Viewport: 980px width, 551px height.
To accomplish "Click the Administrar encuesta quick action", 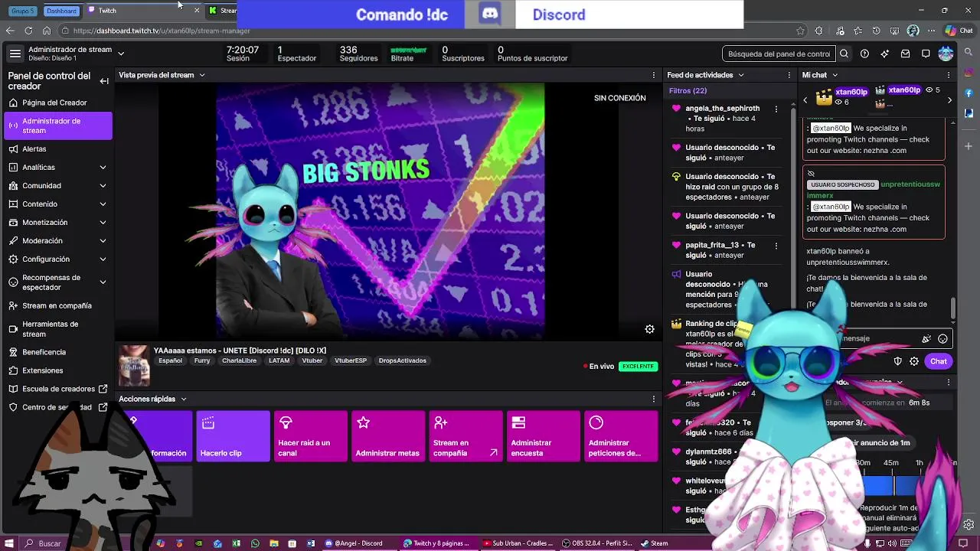I will point(543,436).
